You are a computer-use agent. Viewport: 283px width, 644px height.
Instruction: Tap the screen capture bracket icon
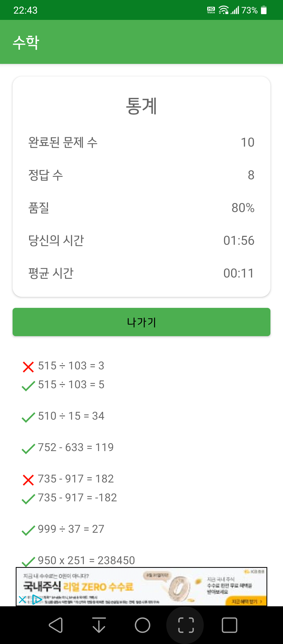pyautogui.click(x=186, y=625)
